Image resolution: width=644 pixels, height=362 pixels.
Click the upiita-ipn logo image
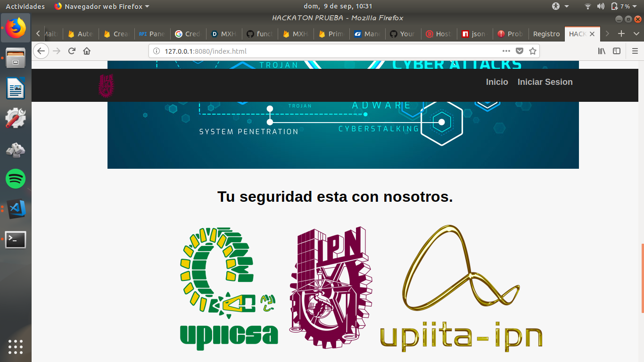click(x=462, y=288)
